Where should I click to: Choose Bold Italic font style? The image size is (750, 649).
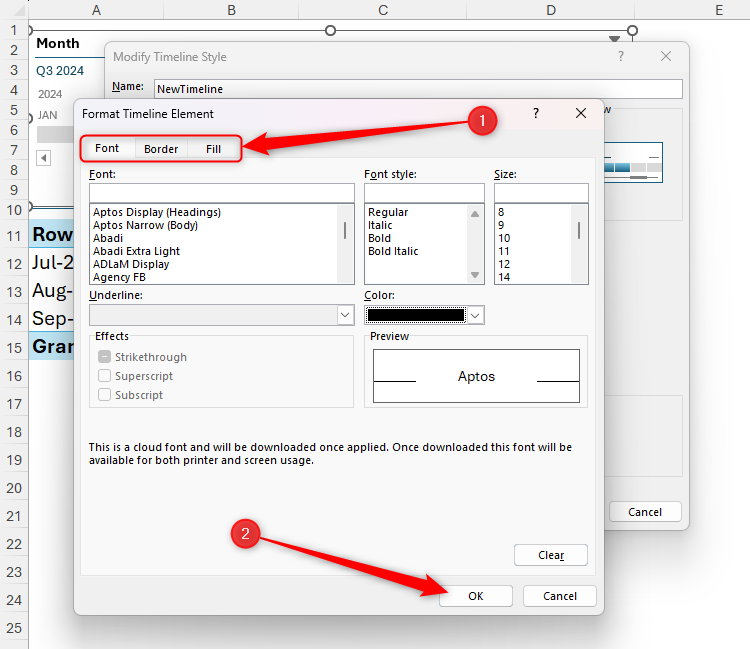393,251
